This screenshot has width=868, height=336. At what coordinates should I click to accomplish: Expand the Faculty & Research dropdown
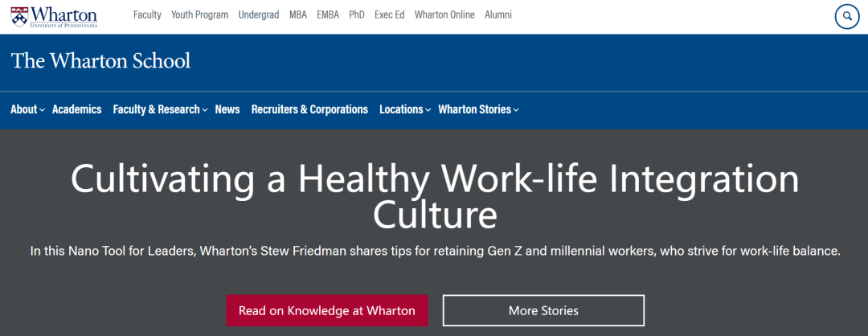pyautogui.click(x=160, y=109)
